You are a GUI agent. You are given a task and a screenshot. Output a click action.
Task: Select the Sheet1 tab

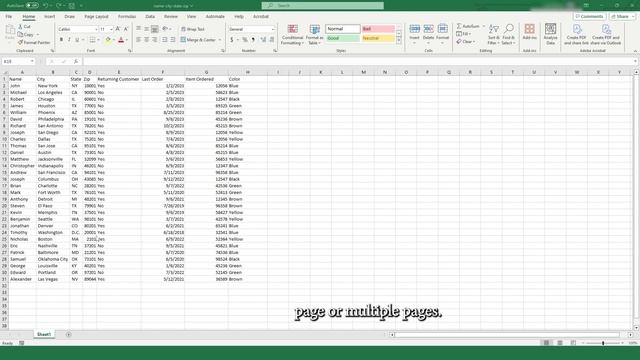(44, 334)
